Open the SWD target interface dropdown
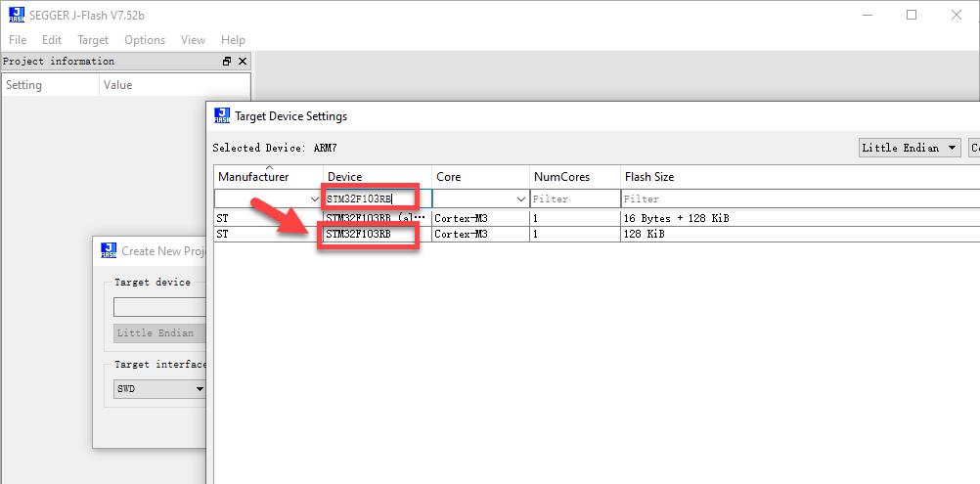 160,388
